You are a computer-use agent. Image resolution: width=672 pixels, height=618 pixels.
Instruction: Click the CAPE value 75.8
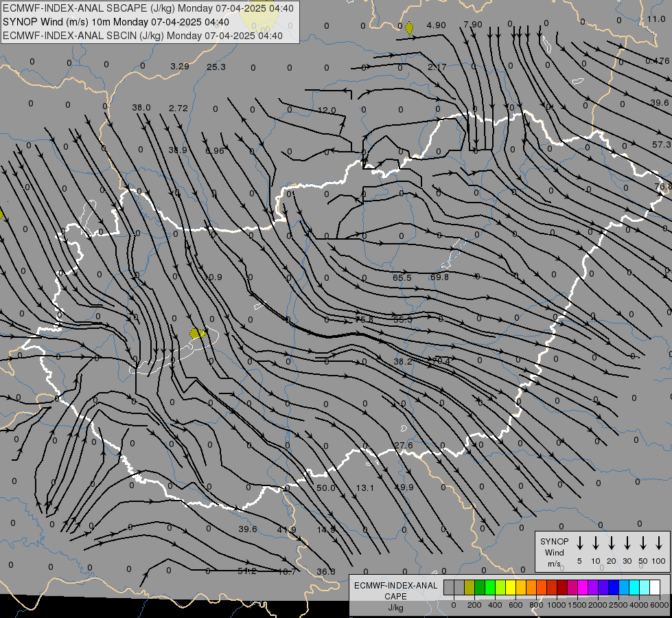pos(364,319)
